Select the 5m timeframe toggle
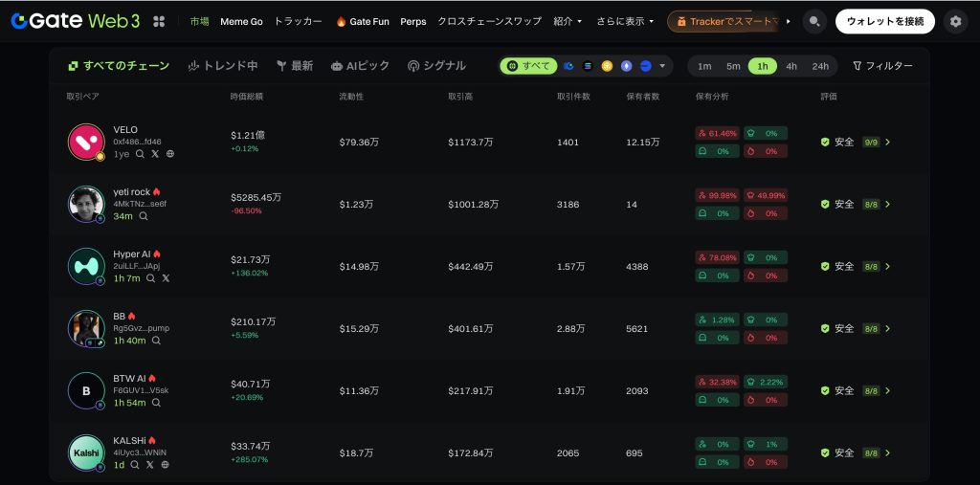Screen dimensions: 980x485 tap(733, 66)
